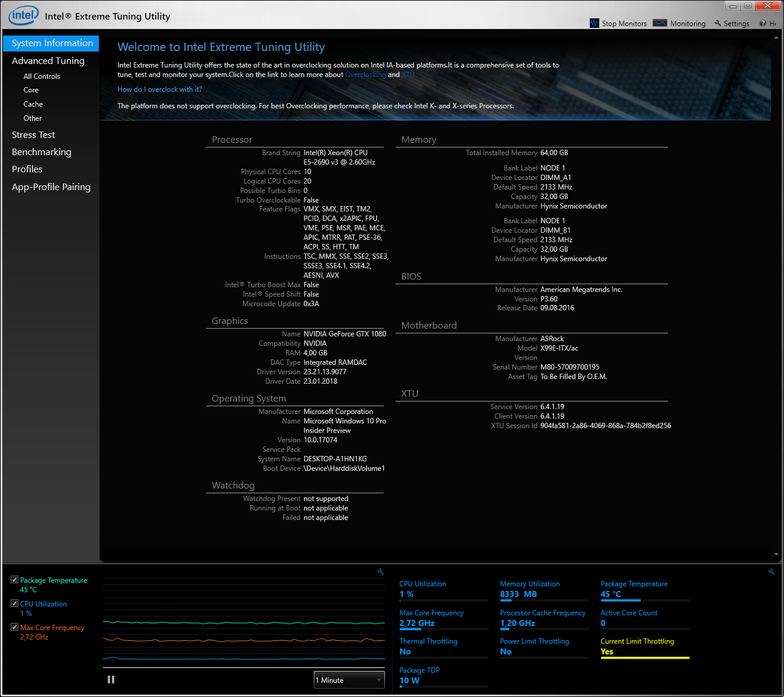Select Cache under Advanced Tuning
The image size is (784, 697).
(x=33, y=104)
